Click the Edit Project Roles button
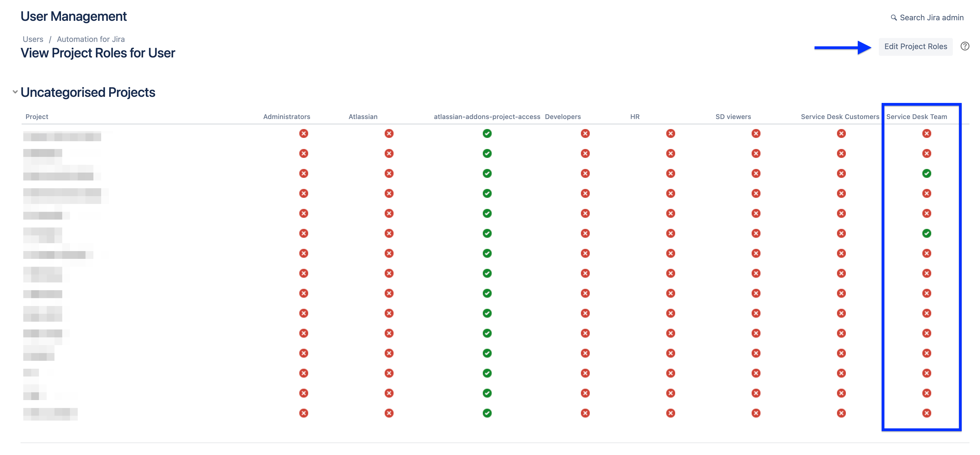980x455 pixels. click(915, 46)
